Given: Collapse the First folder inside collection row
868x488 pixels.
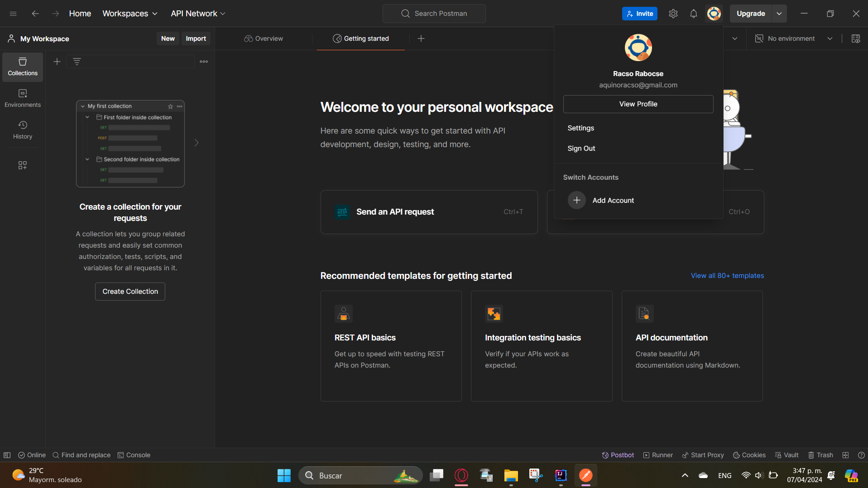Looking at the screenshot, I should [87, 117].
